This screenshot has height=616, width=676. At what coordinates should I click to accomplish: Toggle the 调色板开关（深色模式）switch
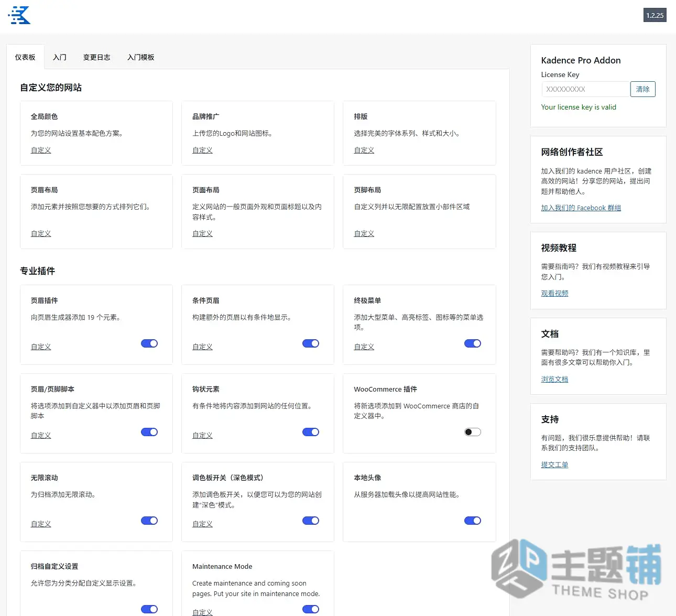[311, 521]
